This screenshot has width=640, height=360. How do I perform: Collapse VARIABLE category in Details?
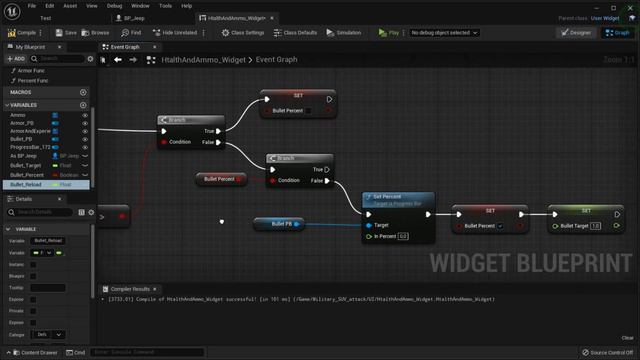(x=8, y=229)
